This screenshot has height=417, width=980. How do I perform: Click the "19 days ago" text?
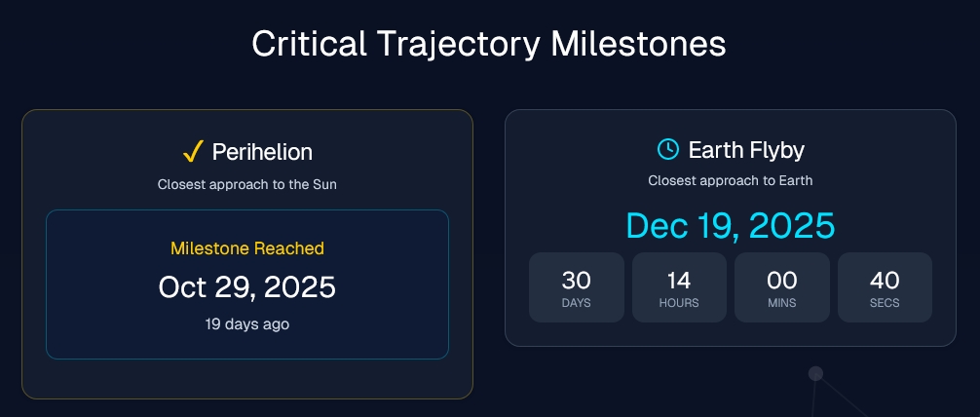(x=247, y=324)
